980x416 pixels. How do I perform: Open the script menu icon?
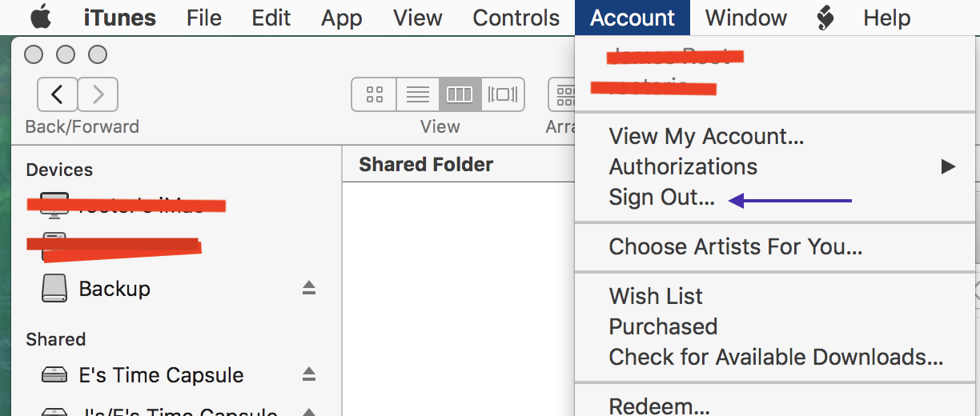825,18
